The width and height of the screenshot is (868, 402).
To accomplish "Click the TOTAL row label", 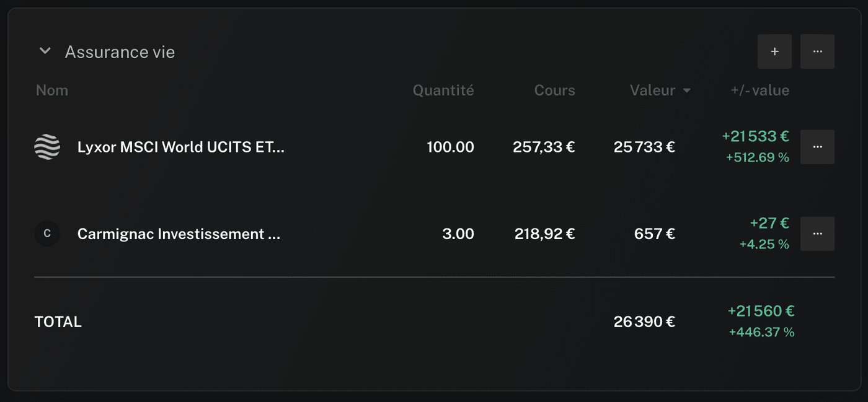I will point(58,322).
